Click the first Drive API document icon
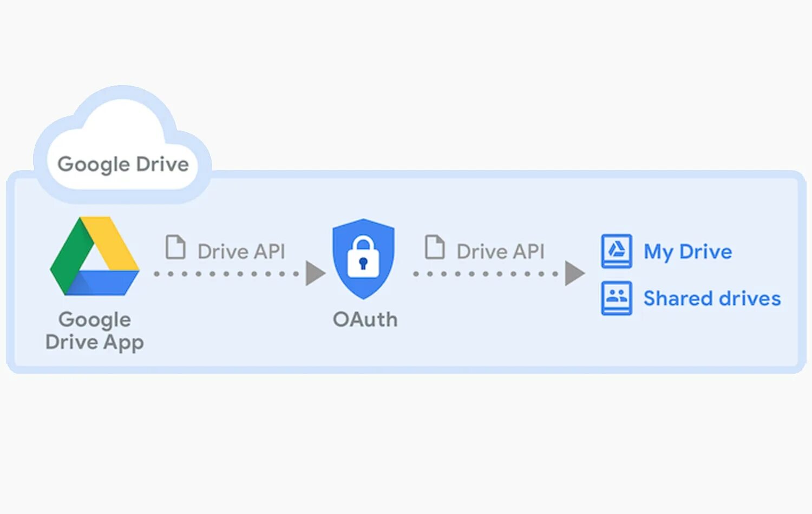The width and height of the screenshot is (812, 514). [x=175, y=247]
